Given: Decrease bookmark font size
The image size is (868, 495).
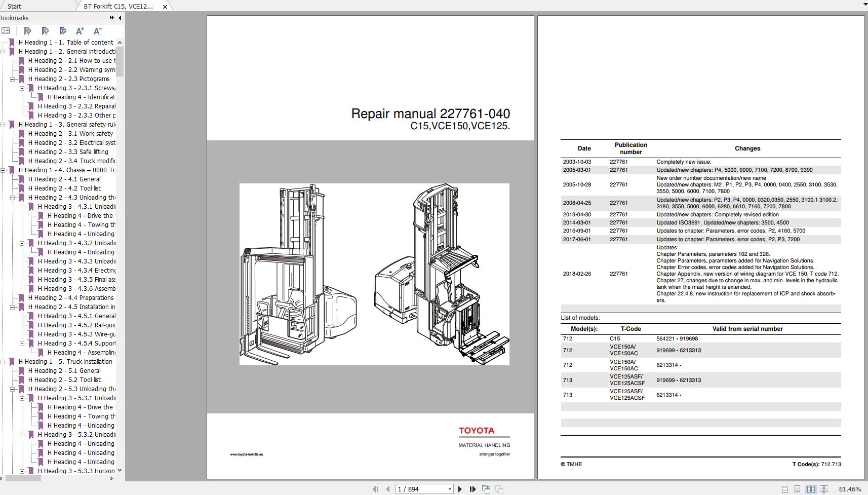Looking at the screenshot, I should [98, 31].
